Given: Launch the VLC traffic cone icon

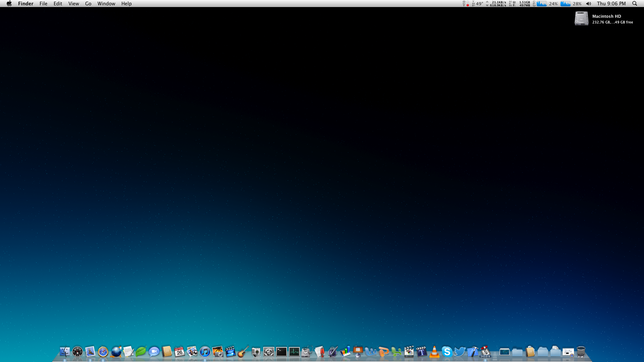Looking at the screenshot, I should pyautogui.click(x=434, y=352).
